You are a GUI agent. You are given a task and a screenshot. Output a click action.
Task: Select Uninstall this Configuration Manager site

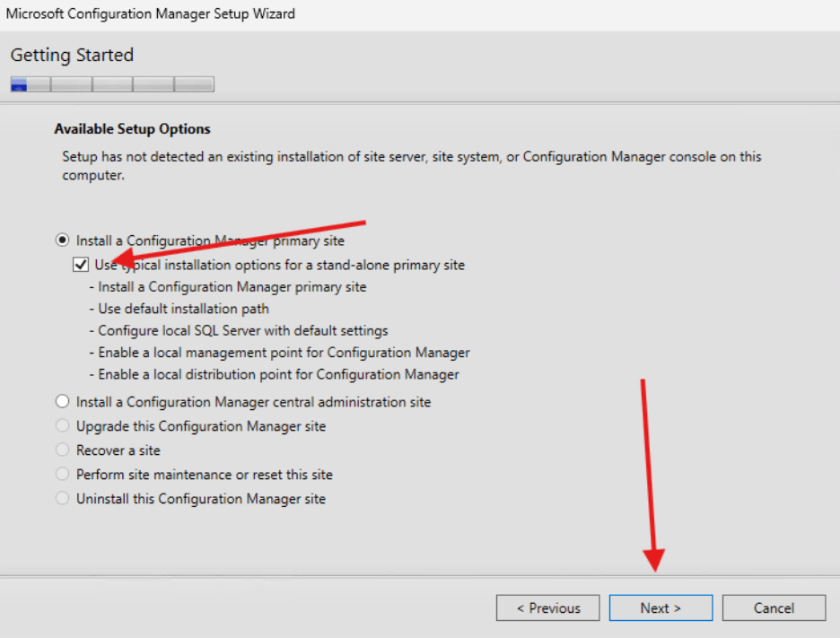point(62,498)
